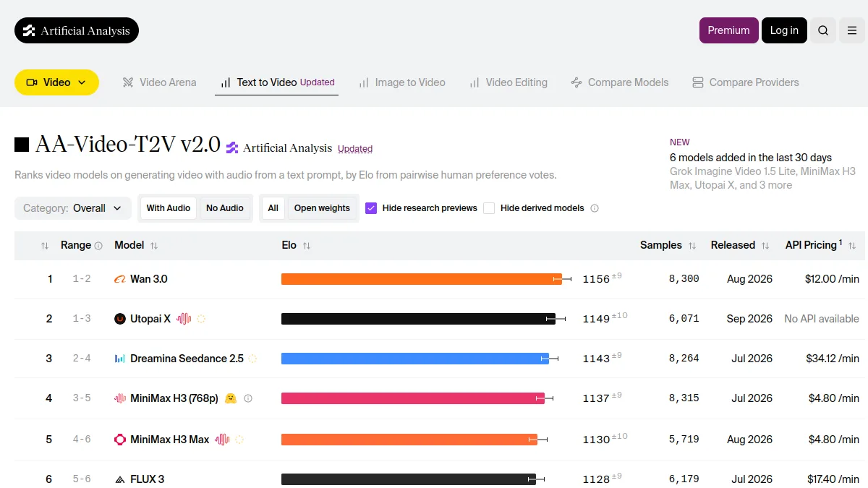868x488 pixels.
Task: Click the audio waveform icon beside Utopai X
Action: 184,319
